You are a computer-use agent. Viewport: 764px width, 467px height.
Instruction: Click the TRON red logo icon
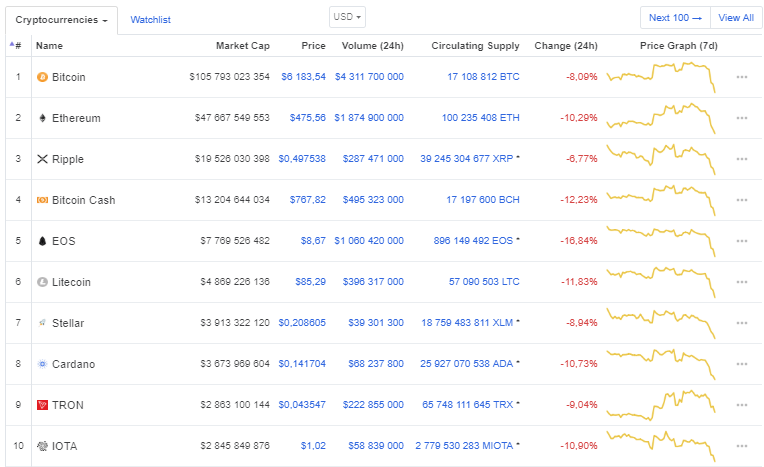click(x=42, y=405)
